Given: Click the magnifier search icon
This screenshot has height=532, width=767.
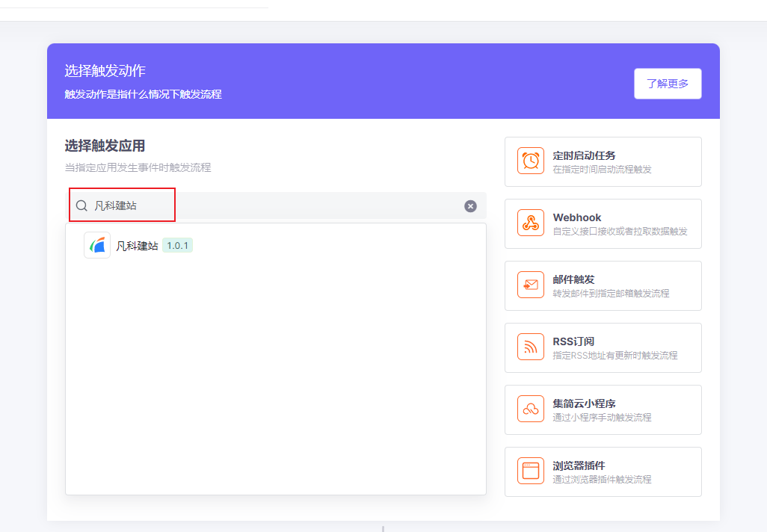Looking at the screenshot, I should point(81,206).
